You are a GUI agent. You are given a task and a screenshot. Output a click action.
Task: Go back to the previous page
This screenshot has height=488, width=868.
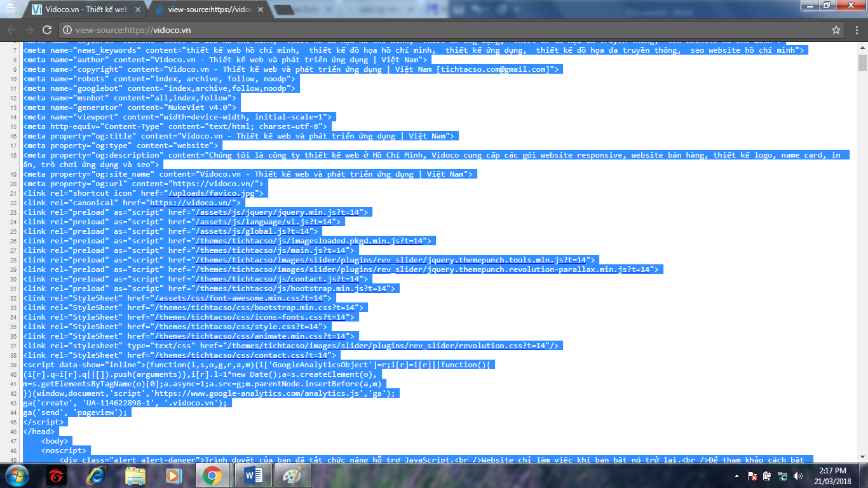(x=11, y=30)
